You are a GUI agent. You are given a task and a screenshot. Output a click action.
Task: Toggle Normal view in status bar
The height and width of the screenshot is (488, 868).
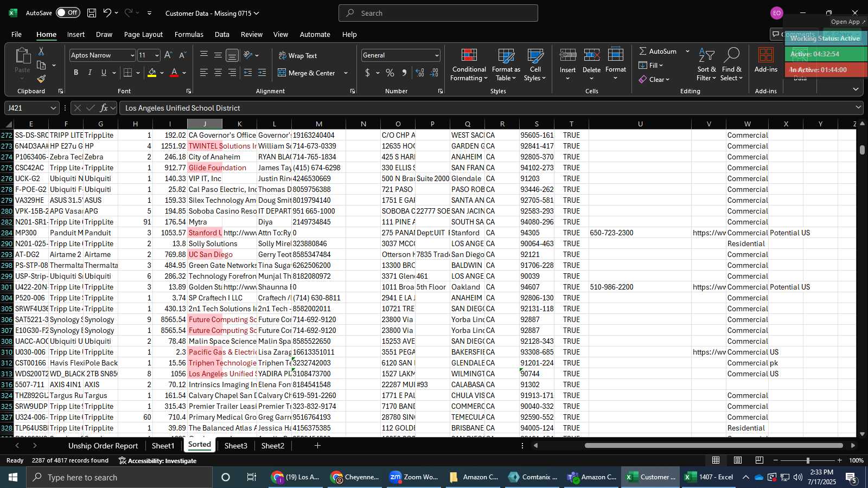716,460
